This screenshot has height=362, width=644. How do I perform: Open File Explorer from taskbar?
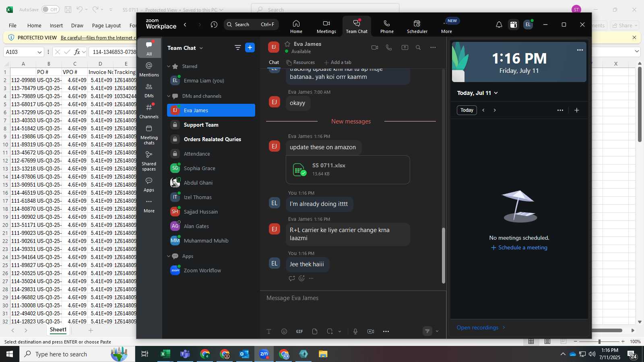(x=323, y=354)
